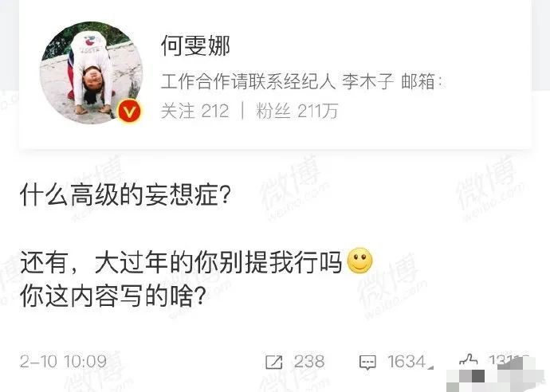Select the text 什么高级的妄想症?
The image size is (550, 392).
click(x=125, y=195)
